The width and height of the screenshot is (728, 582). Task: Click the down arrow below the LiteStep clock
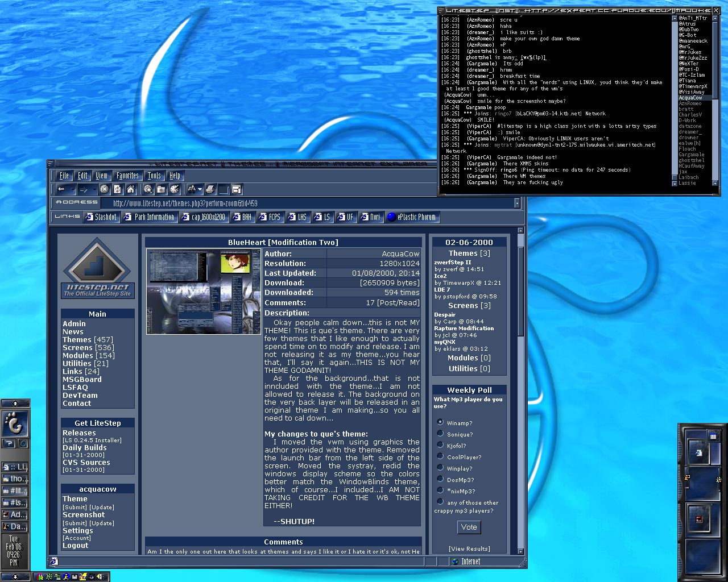(15, 576)
